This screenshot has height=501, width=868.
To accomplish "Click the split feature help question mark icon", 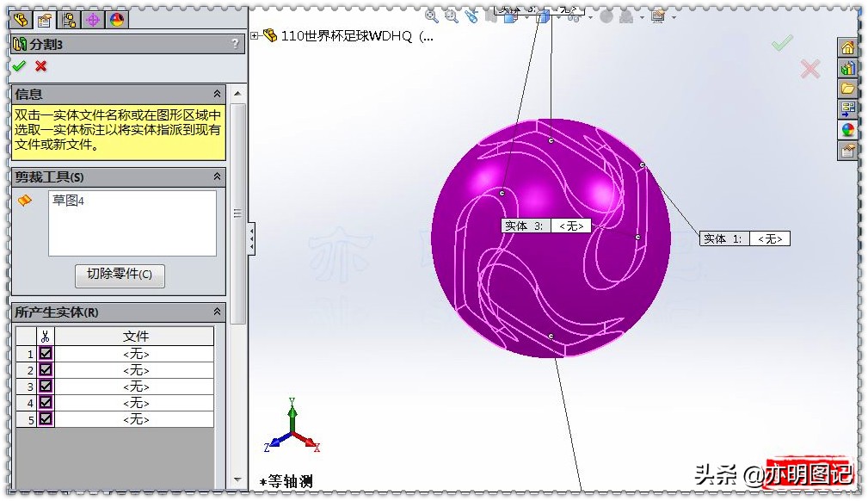I will pyautogui.click(x=234, y=42).
